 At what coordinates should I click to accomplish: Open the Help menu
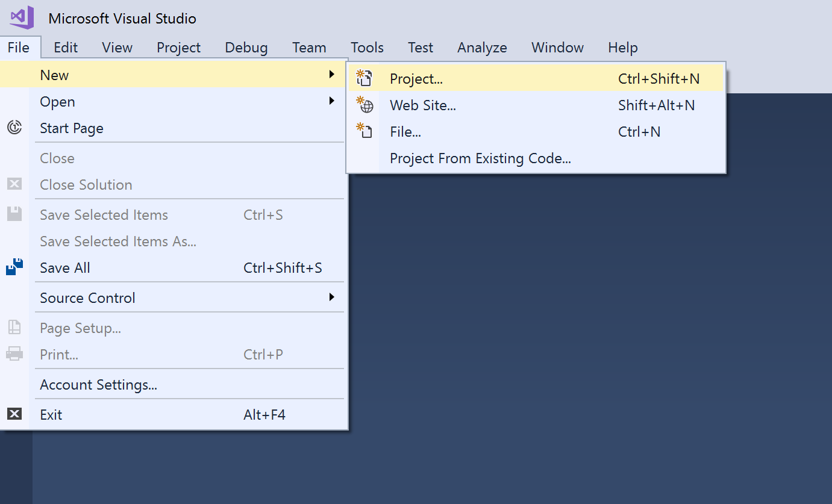pyautogui.click(x=622, y=48)
